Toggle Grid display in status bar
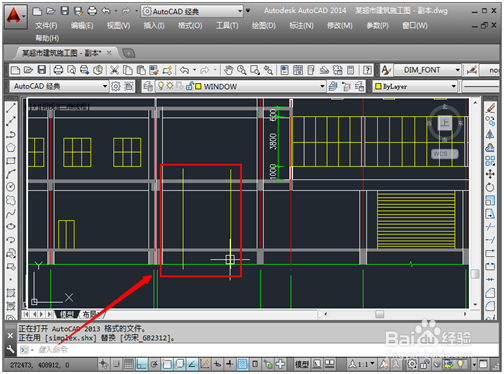Image resolution: width=504 pixels, height=374 pixels. pyautogui.click(x=129, y=364)
